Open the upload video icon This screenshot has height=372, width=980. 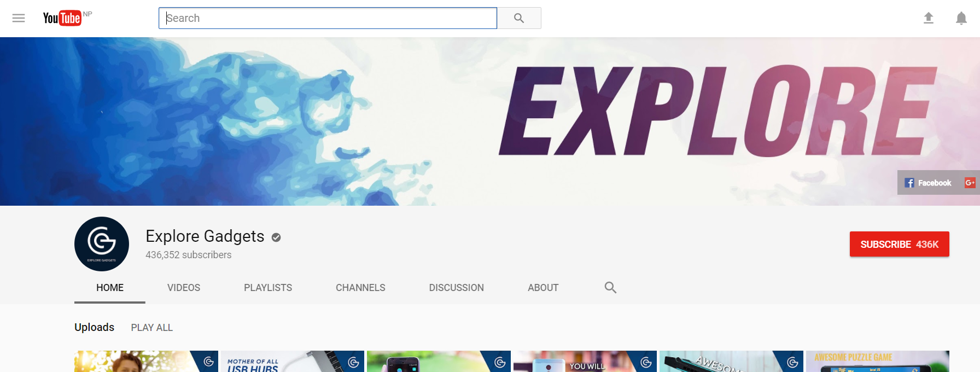pos(929,18)
